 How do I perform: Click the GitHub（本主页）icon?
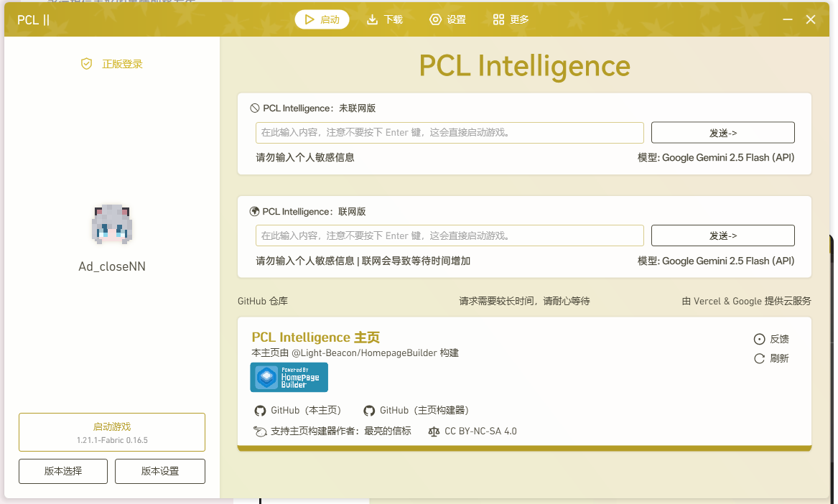[x=261, y=411]
